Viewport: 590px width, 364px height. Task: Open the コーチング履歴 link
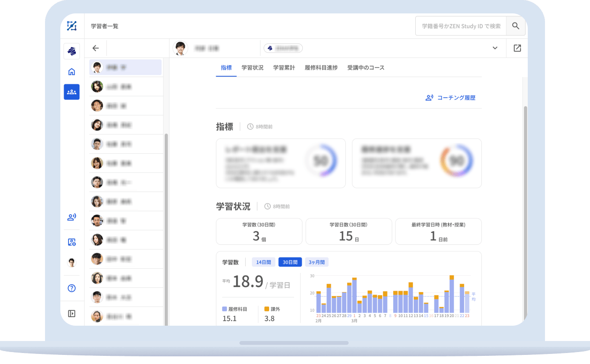pyautogui.click(x=451, y=98)
